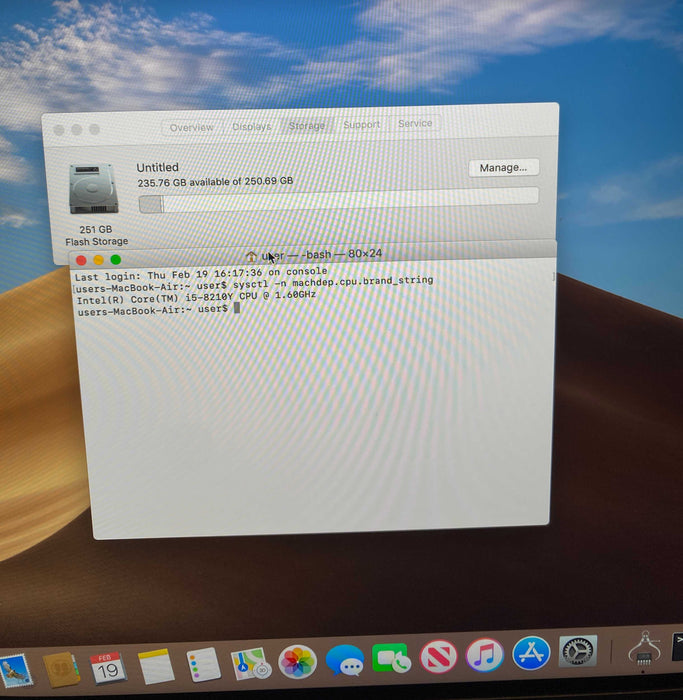Open the Service tab
The height and width of the screenshot is (700, 683).
[415, 123]
